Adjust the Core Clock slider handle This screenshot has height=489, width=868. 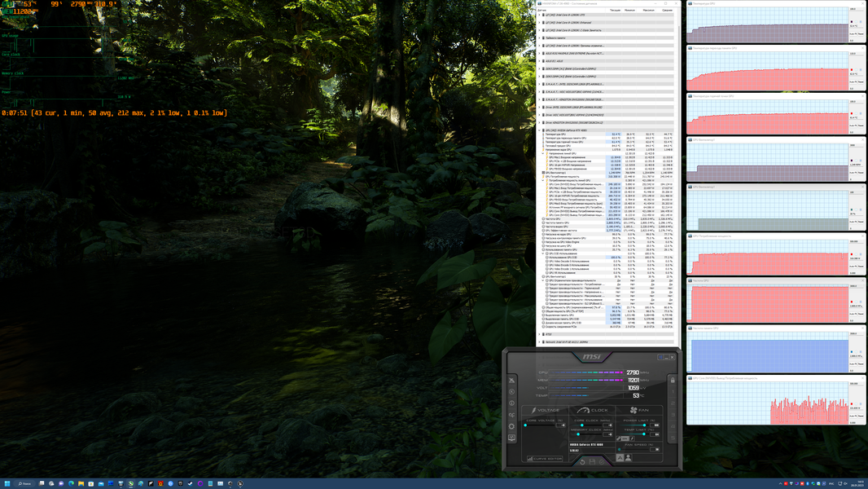click(x=582, y=425)
